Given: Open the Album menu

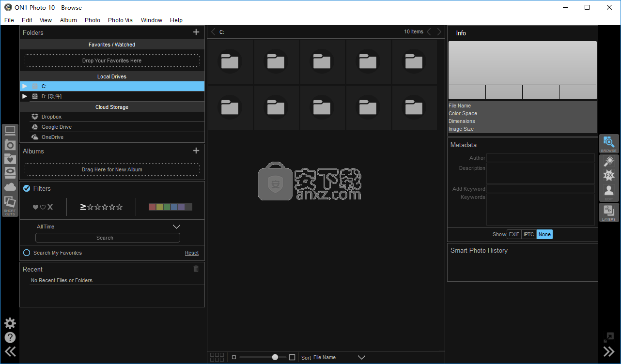Looking at the screenshot, I should click(68, 20).
